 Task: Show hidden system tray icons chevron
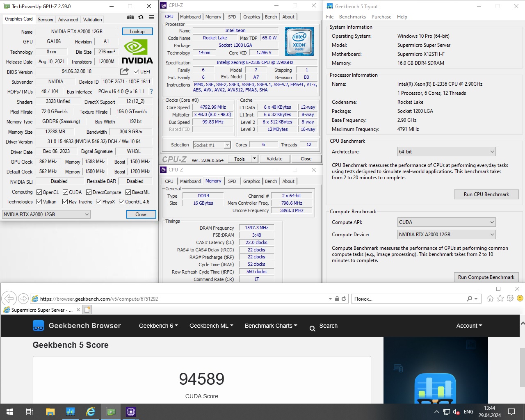(436, 412)
